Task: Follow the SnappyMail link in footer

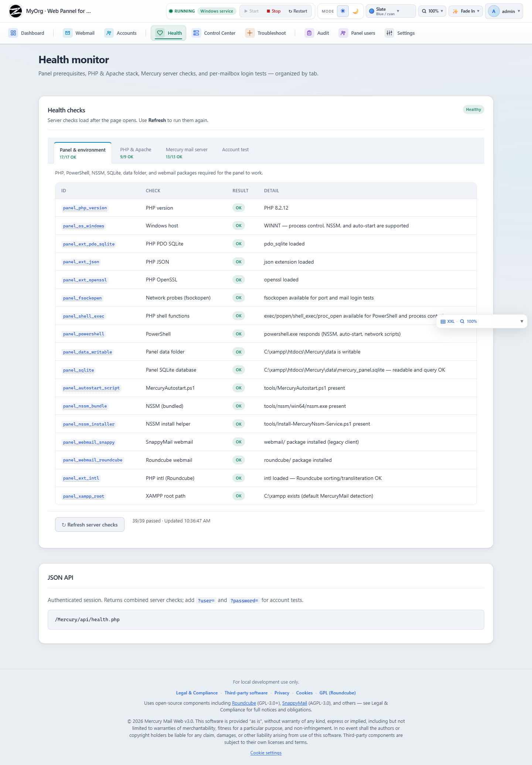Action: [x=294, y=703]
